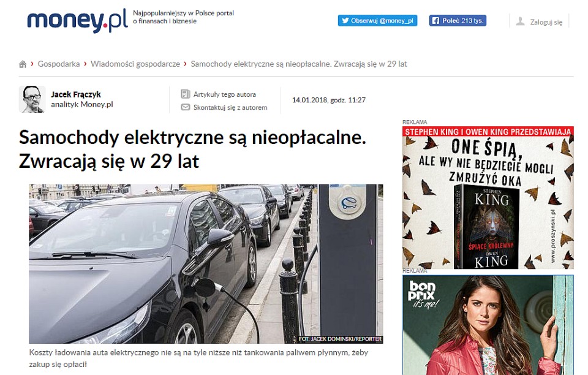The width and height of the screenshot is (588, 375).
Task: Click author name Jacek Frączyk
Action: coord(76,94)
